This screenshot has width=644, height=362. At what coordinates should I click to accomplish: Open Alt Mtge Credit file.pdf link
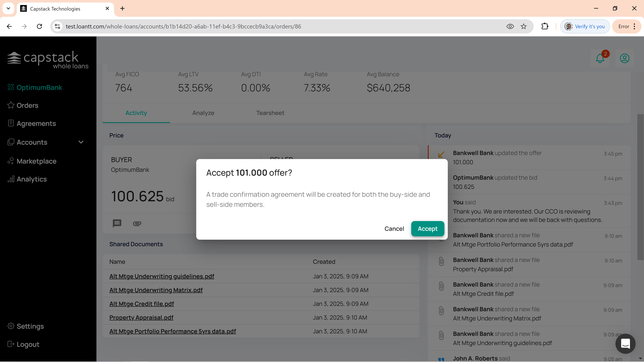(142, 304)
